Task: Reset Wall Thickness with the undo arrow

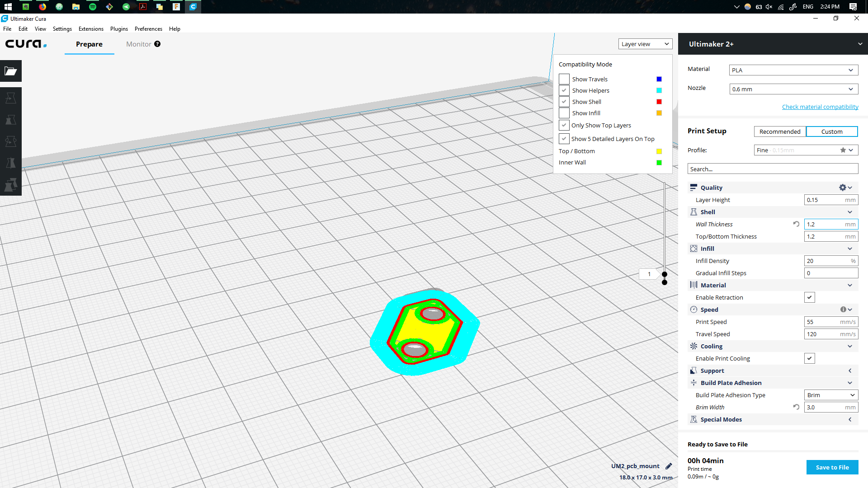Action: coord(796,224)
